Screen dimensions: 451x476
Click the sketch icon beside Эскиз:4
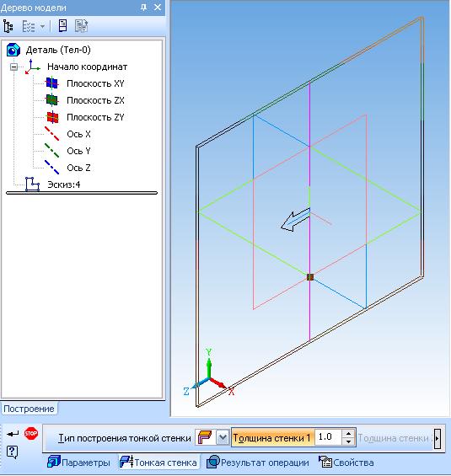point(33,185)
